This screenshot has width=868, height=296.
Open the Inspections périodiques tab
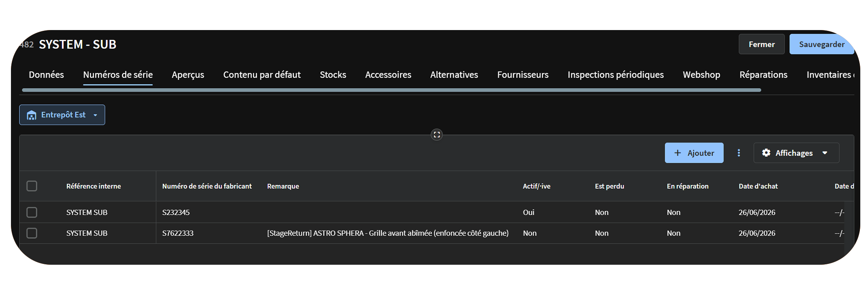(616, 75)
